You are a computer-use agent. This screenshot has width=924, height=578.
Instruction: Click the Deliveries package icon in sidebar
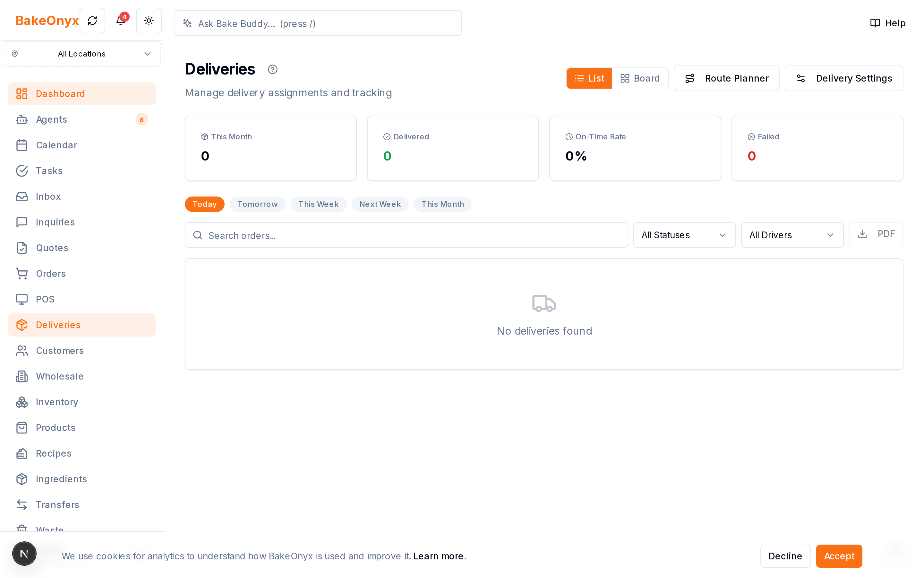[x=22, y=325]
